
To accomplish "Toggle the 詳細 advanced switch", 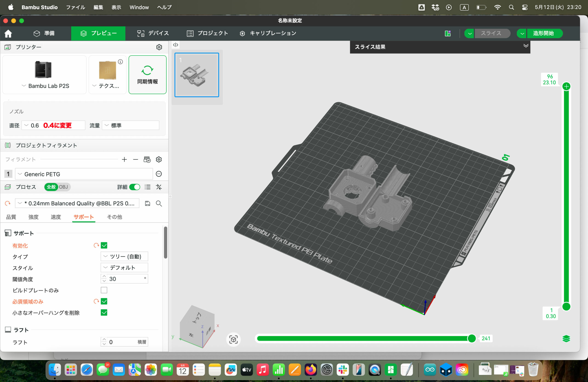I will pyautogui.click(x=135, y=187).
